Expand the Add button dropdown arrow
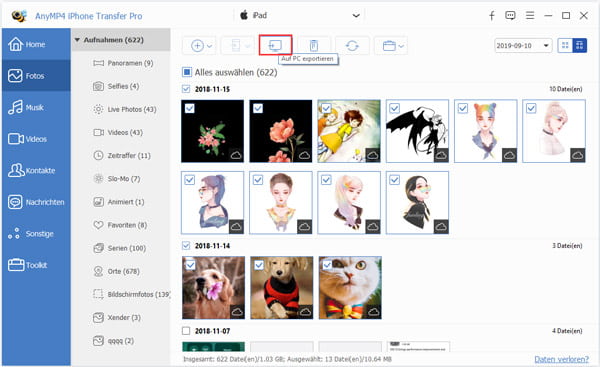The height and width of the screenshot is (367, 600). [210, 46]
